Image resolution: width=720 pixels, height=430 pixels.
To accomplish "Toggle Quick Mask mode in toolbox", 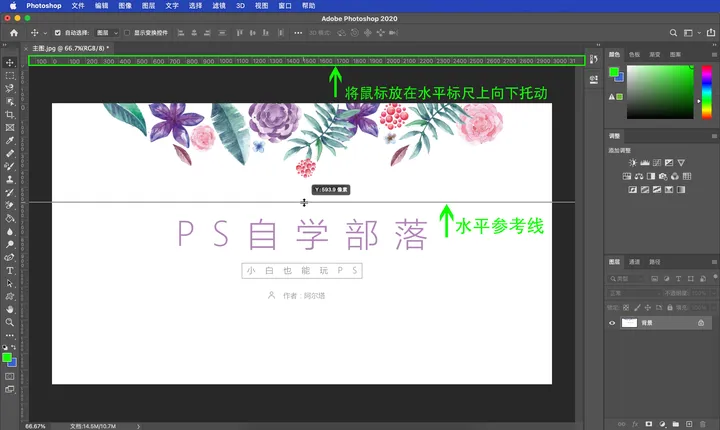I will (9, 376).
